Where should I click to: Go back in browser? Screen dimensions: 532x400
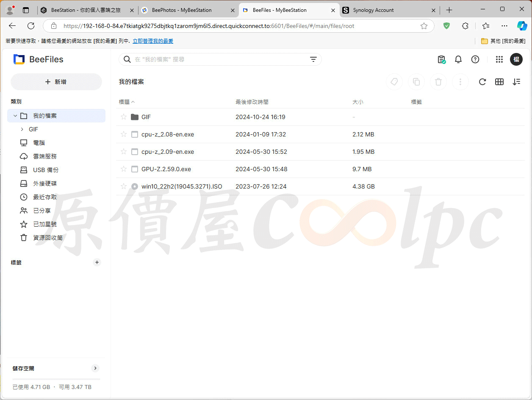point(12,26)
